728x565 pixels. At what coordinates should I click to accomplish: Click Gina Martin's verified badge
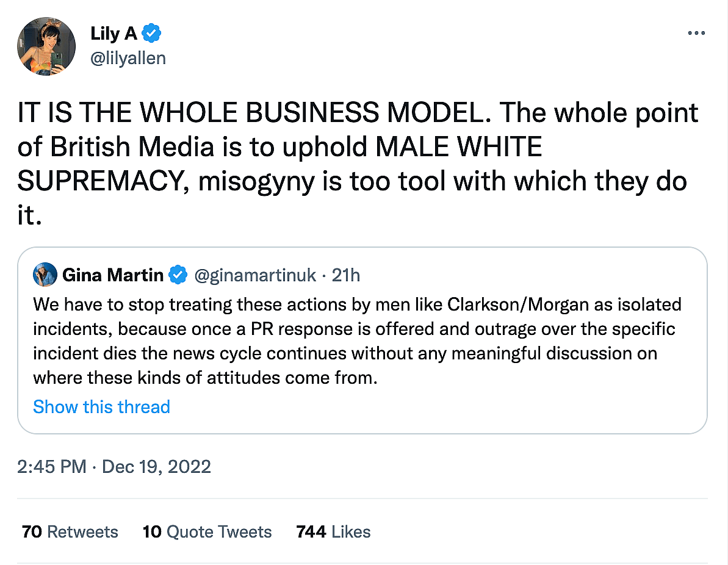tap(178, 276)
